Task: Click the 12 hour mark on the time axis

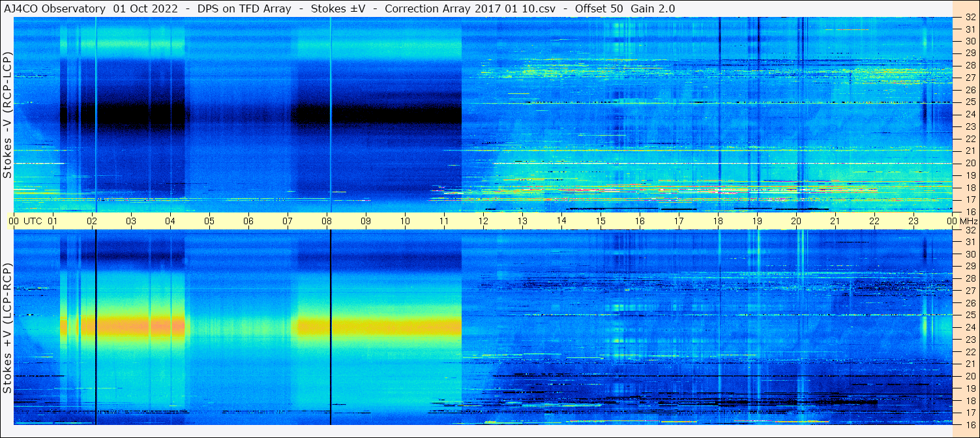Action: 483,221
